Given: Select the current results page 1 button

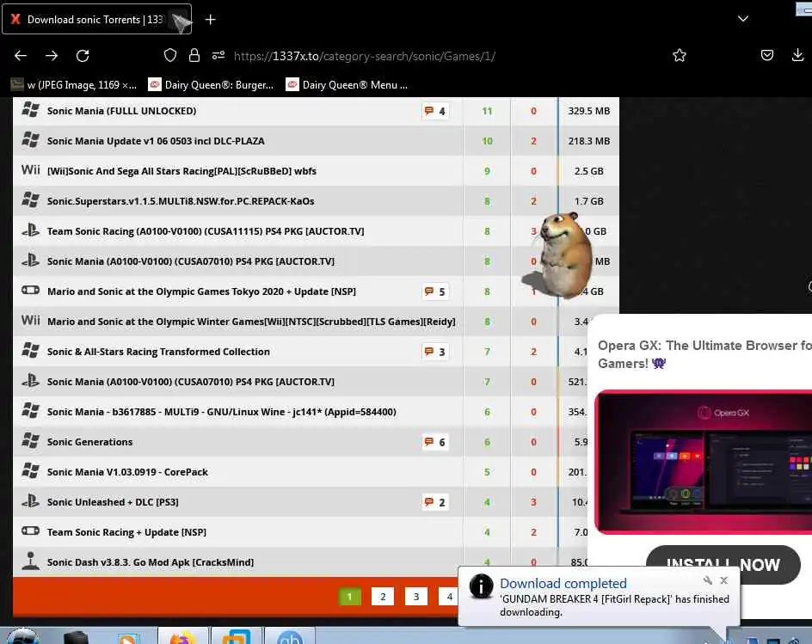Looking at the screenshot, I should pyautogui.click(x=349, y=597).
